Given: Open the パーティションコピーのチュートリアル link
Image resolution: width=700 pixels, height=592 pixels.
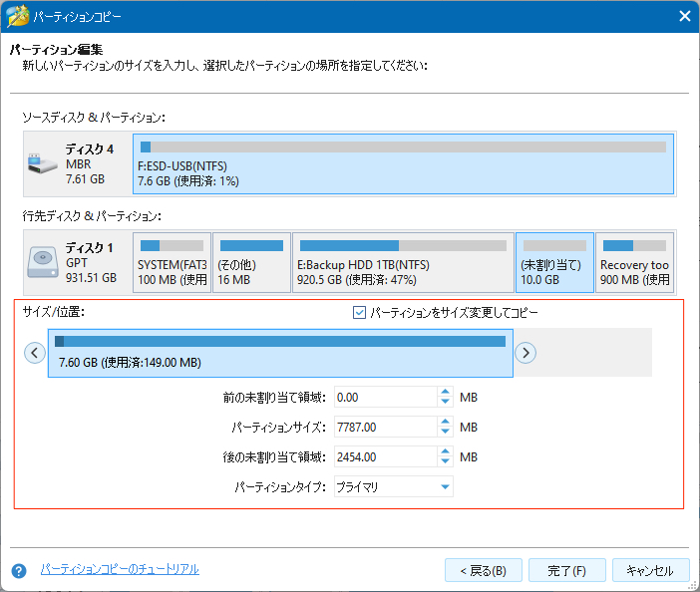Looking at the screenshot, I should point(120,569).
